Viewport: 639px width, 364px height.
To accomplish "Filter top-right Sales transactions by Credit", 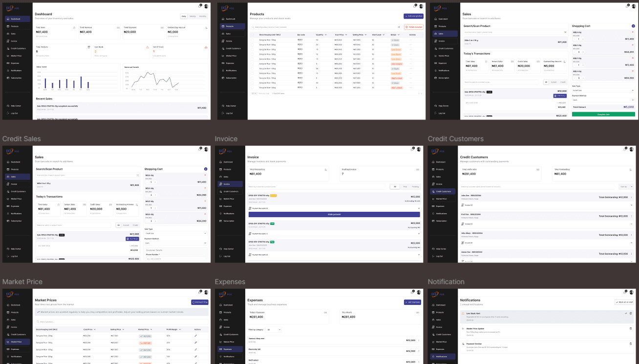I will point(563,82).
